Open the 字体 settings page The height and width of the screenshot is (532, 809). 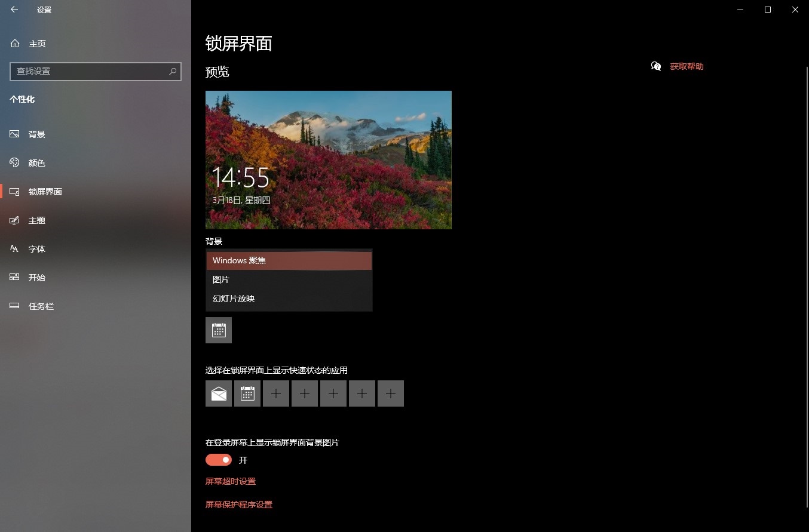(x=96, y=249)
